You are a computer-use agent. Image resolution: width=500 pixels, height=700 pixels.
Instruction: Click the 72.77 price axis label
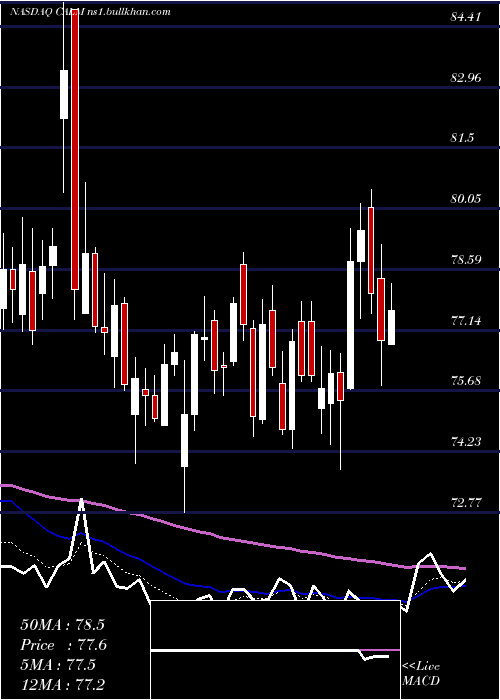click(466, 502)
